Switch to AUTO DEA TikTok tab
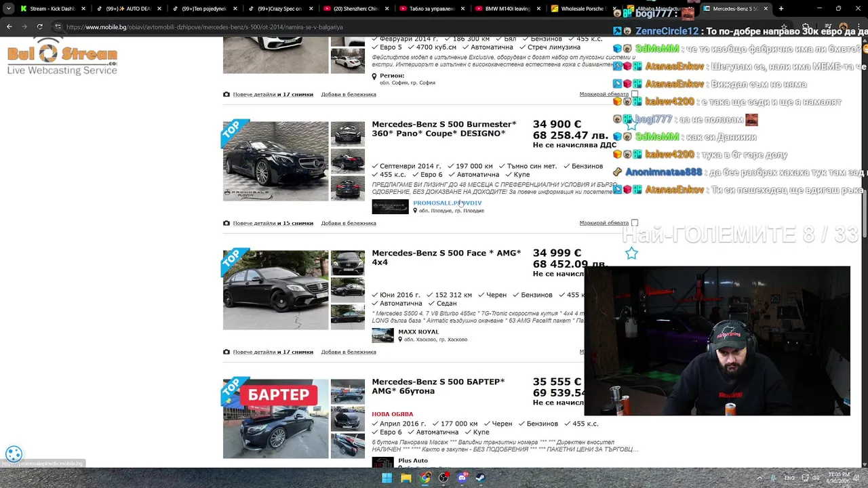Viewport: 868px width, 488px height. pos(127,9)
